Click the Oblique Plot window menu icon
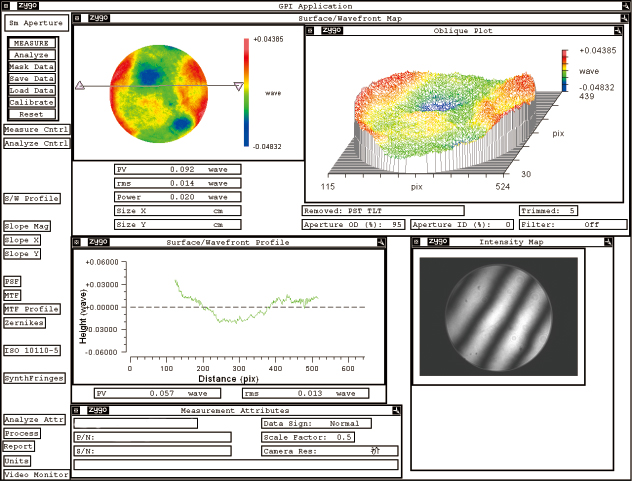 (x=310, y=31)
